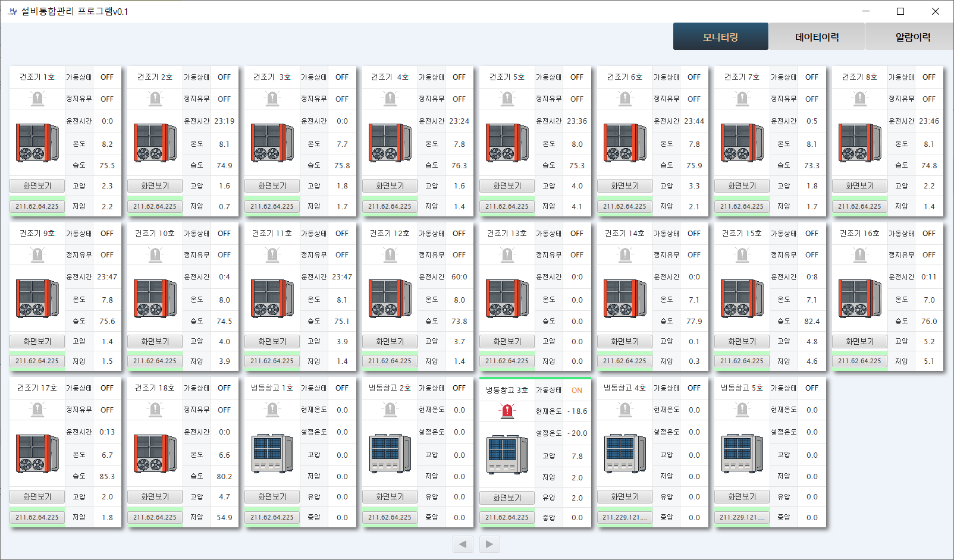Click the 냉동창고 1호 freezer unit icon
The width and height of the screenshot is (954, 560).
272,454
